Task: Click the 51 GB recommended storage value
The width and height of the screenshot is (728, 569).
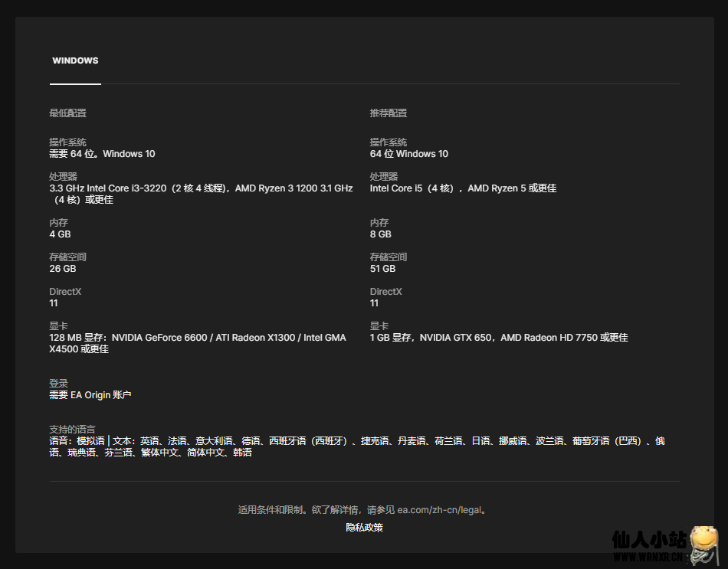Action: click(x=382, y=269)
